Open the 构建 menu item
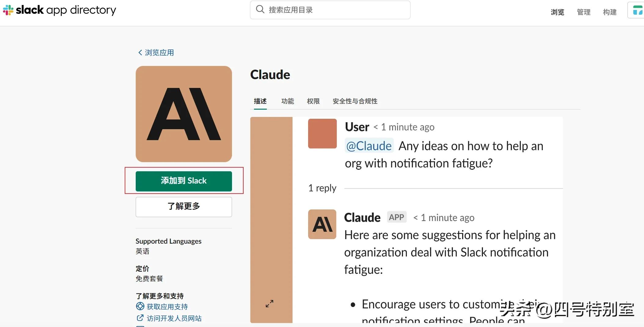644x327 pixels. click(609, 12)
